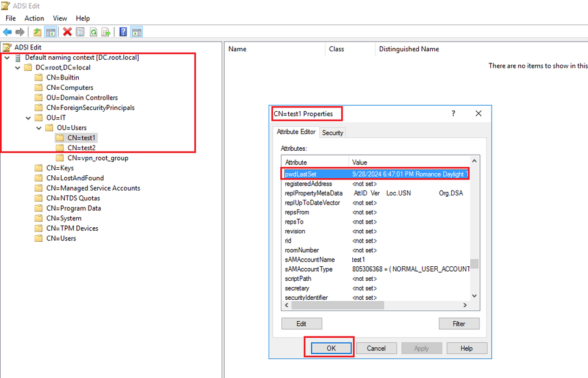This screenshot has height=378, width=588.
Task: Sort by Distinguished Name column header
Action: click(408, 49)
